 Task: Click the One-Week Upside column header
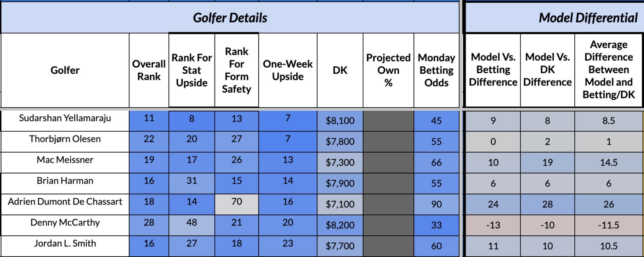[x=288, y=70]
